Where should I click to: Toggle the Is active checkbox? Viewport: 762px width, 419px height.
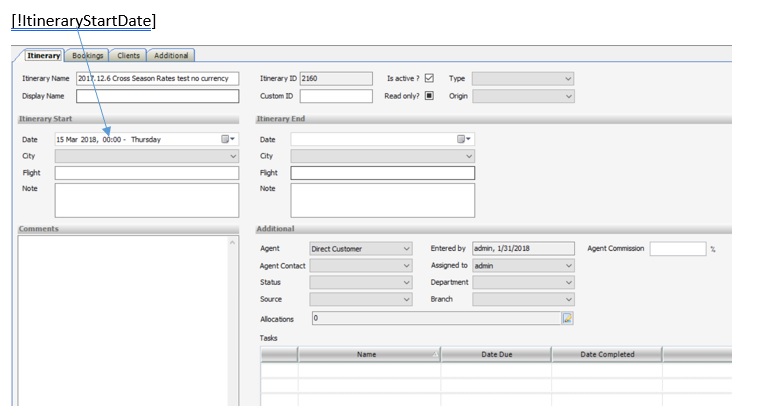point(429,78)
